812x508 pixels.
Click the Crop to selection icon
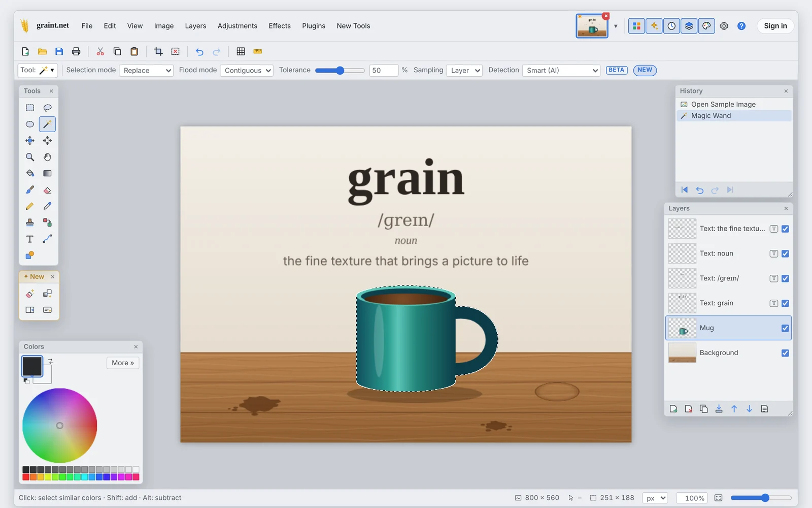point(158,51)
